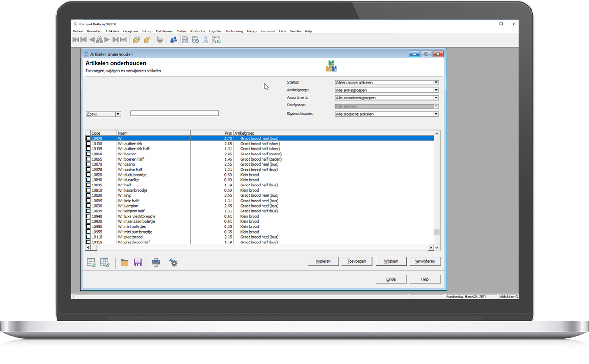Click the Kopieren button
589x364 pixels.
click(323, 261)
